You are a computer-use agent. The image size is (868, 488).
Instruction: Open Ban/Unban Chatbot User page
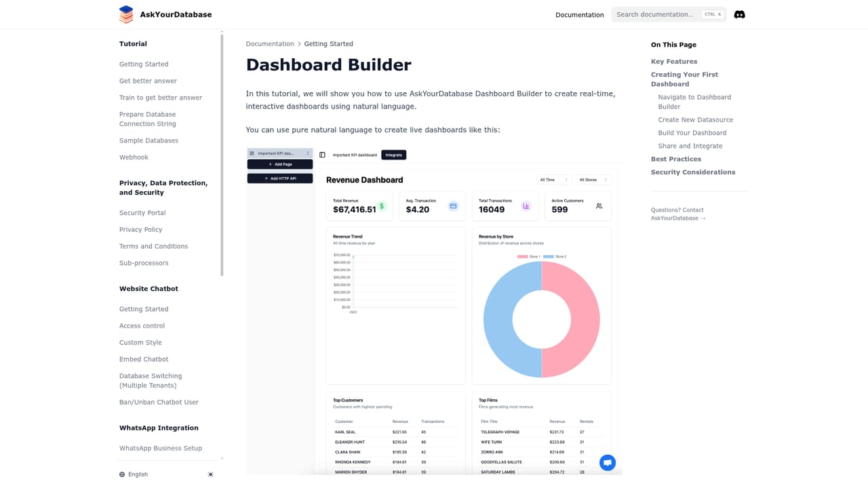click(159, 402)
